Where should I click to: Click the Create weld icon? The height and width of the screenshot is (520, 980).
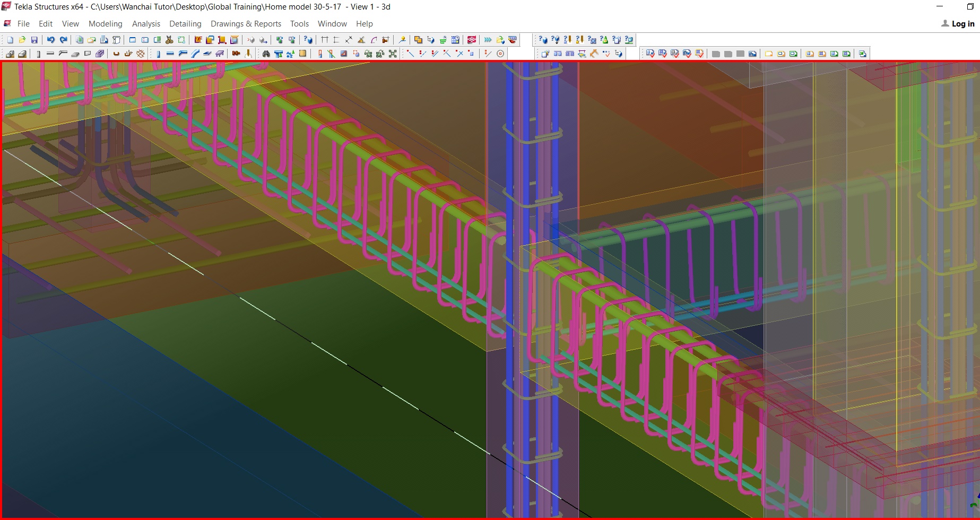click(248, 54)
